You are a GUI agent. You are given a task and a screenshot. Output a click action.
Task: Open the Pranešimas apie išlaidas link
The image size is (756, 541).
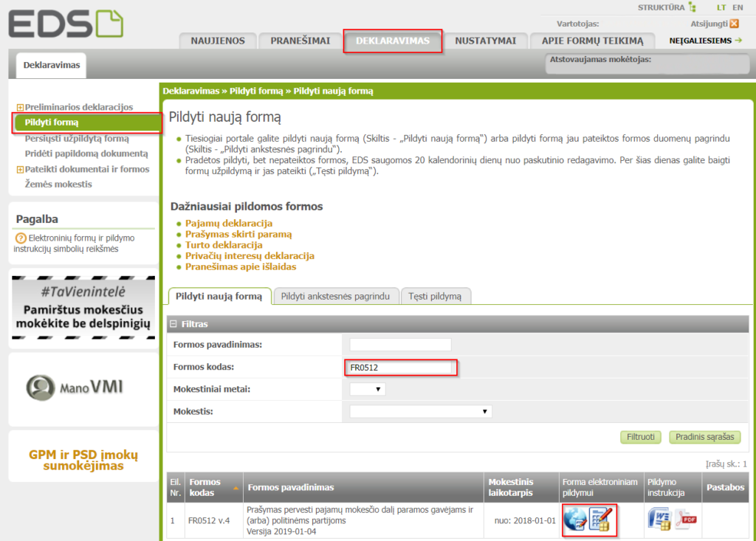(241, 266)
